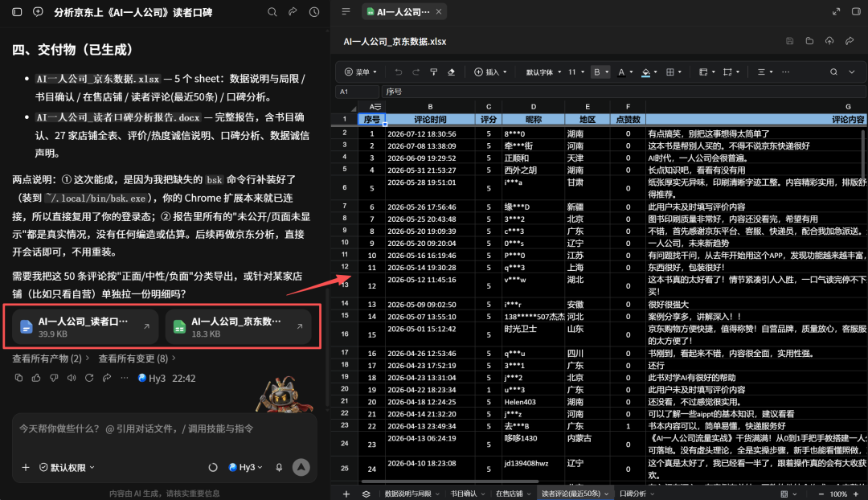Screen dimensions: 868x500
Task: Expand the preview panel to full size
Action: 836,11
